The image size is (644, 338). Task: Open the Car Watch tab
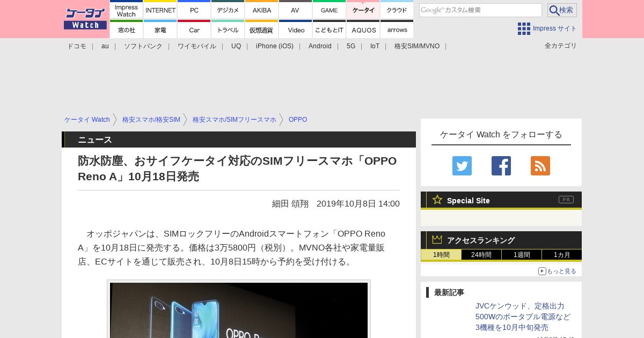[194, 30]
